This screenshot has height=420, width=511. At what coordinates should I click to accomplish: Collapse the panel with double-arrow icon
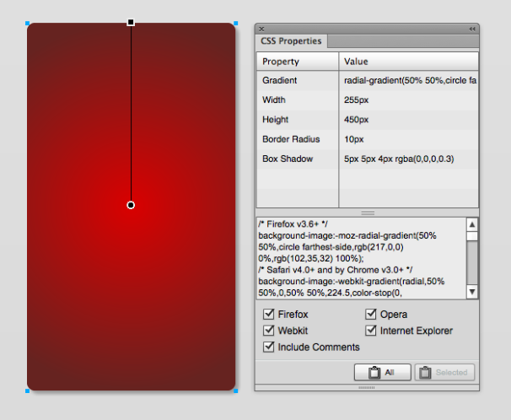click(x=472, y=29)
